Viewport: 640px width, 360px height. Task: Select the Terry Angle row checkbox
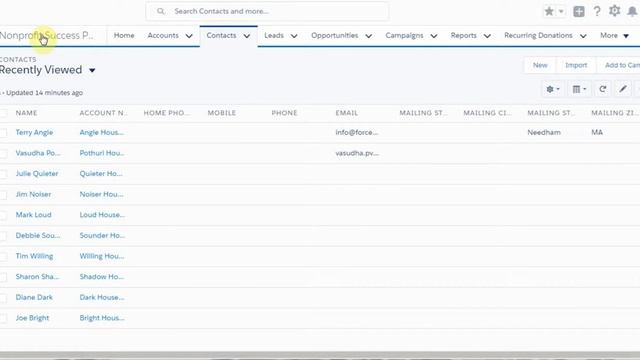pos(3,133)
